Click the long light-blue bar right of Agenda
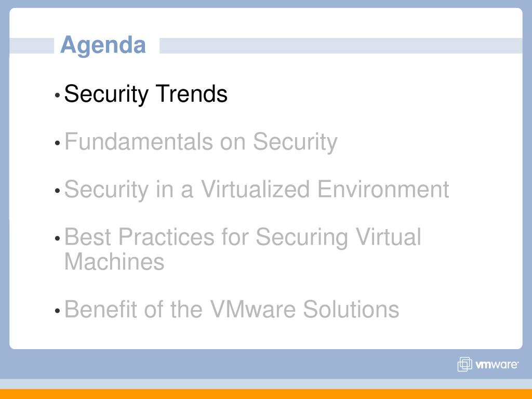532x399 pixels. tap(341, 46)
